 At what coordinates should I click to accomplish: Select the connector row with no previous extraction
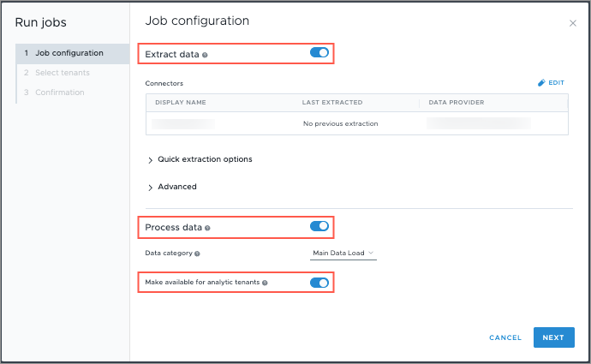(x=340, y=123)
